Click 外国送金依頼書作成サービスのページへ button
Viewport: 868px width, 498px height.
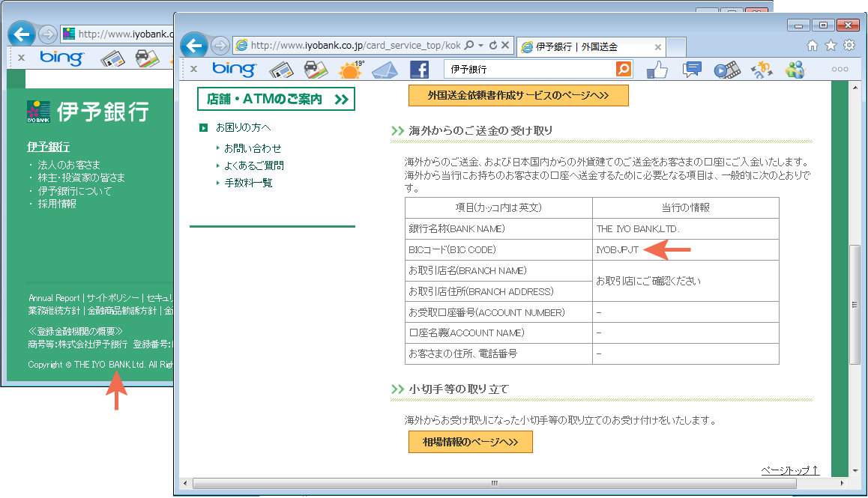click(518, 95)
